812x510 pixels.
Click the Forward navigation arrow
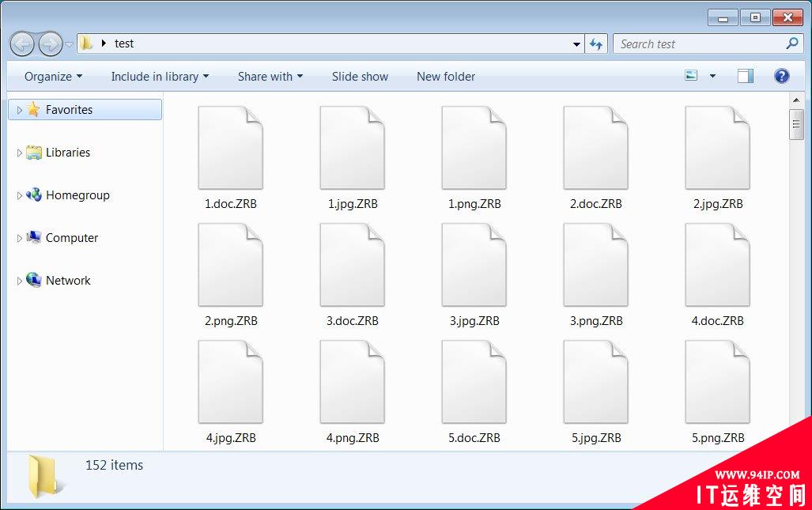(x=51, y=44)
